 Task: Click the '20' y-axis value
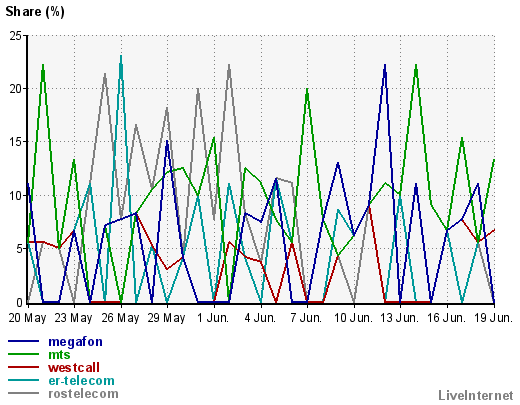(x=15, y=89)
